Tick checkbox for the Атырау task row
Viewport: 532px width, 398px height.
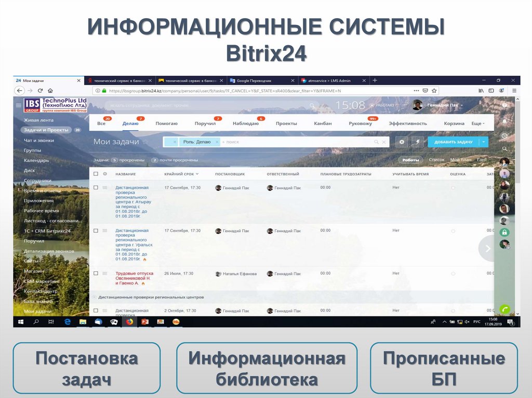[x=96, y=187]
